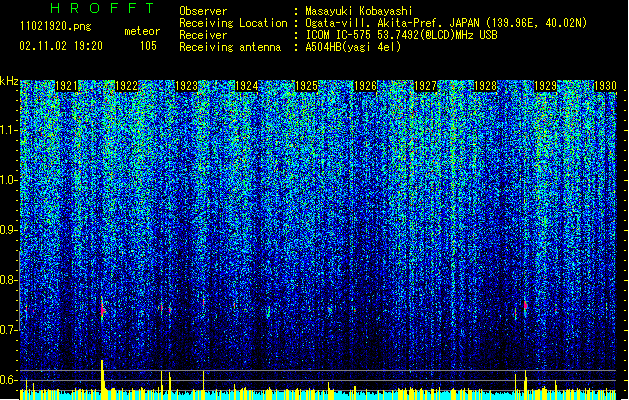Click the word meteor
The image size is (629, 400).
[142, 31]
